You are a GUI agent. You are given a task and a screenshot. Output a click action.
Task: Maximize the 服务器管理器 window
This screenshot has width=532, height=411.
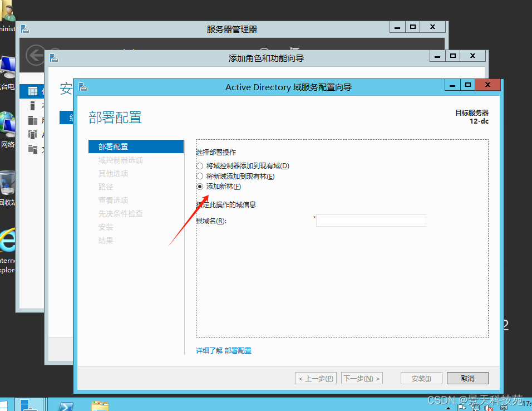pyautogui.click(x=413, y=27)
